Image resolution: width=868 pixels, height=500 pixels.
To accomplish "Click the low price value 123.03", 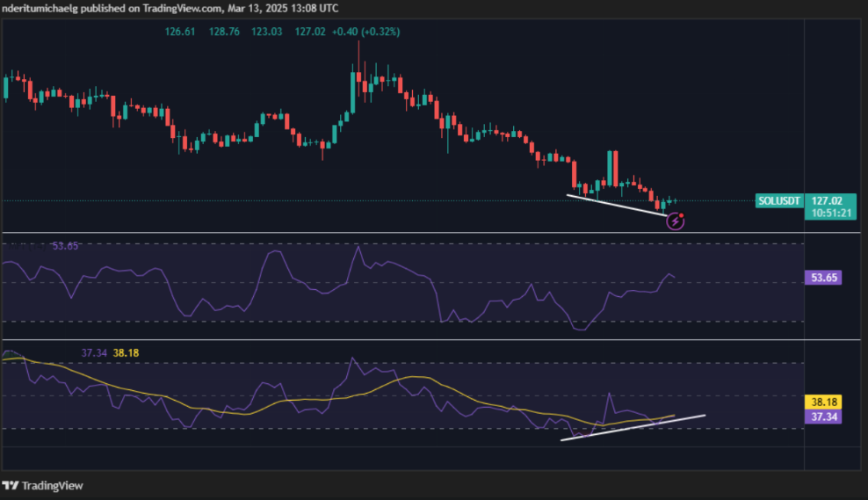I will point(267,32).
